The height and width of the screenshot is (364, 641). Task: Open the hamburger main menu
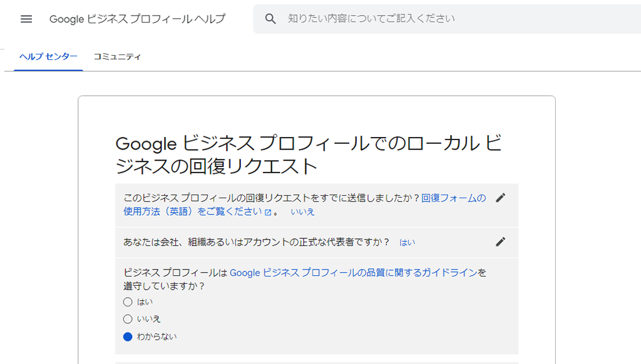click(x=26, y=19)
